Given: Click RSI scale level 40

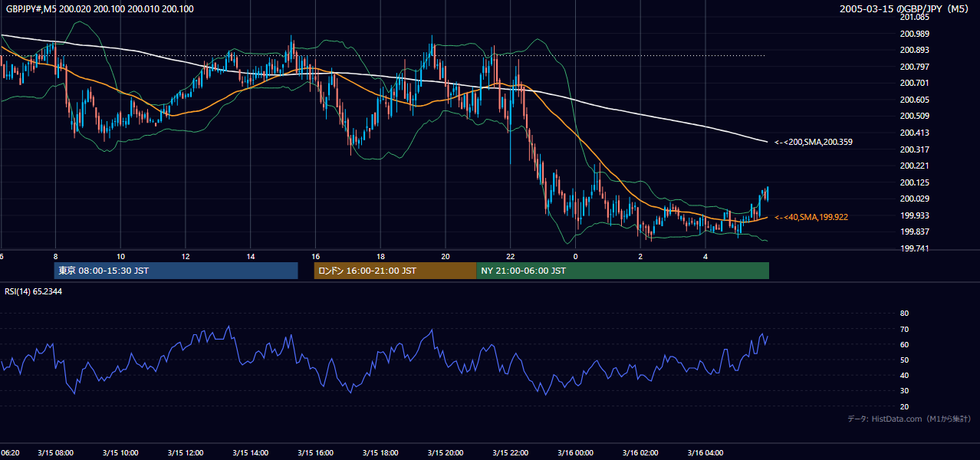Looking at the screenshot, I should coord(904,376).
